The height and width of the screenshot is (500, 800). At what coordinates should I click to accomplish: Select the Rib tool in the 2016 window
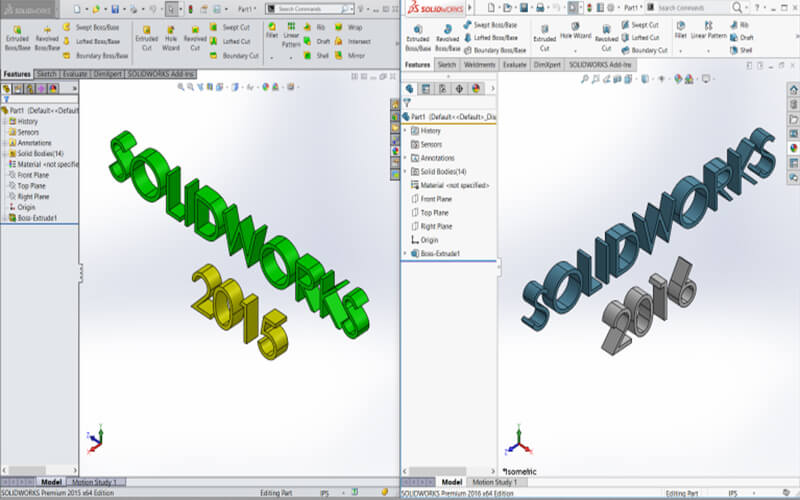[739, 24]
